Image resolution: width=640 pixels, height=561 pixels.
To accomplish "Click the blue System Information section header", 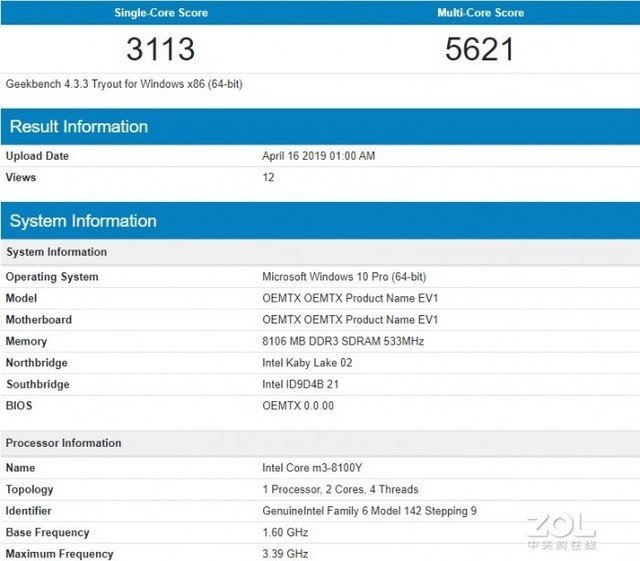I will 320,221.
